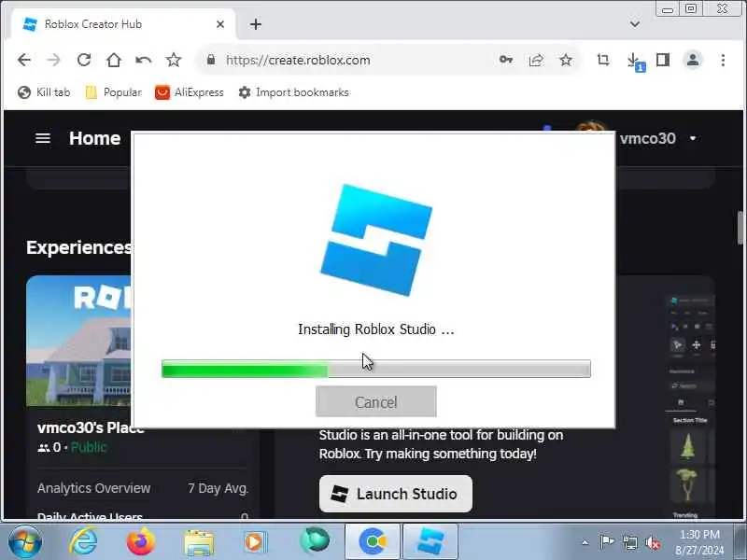Image resolution: width=747 pixels, height=560 pixels.
Task: Click the crop screenshot icon
Action: pos(603,60)
